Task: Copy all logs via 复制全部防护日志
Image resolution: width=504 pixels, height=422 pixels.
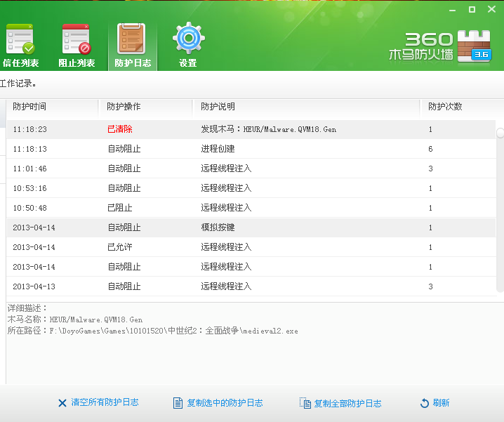Action: [347, 403]
